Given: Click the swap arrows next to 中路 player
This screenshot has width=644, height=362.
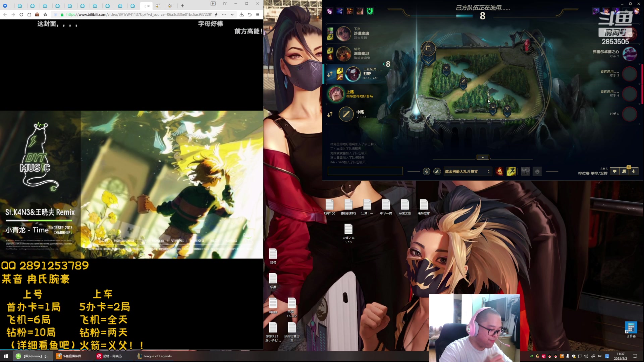Looking at the screenshot, I should 330,114.
